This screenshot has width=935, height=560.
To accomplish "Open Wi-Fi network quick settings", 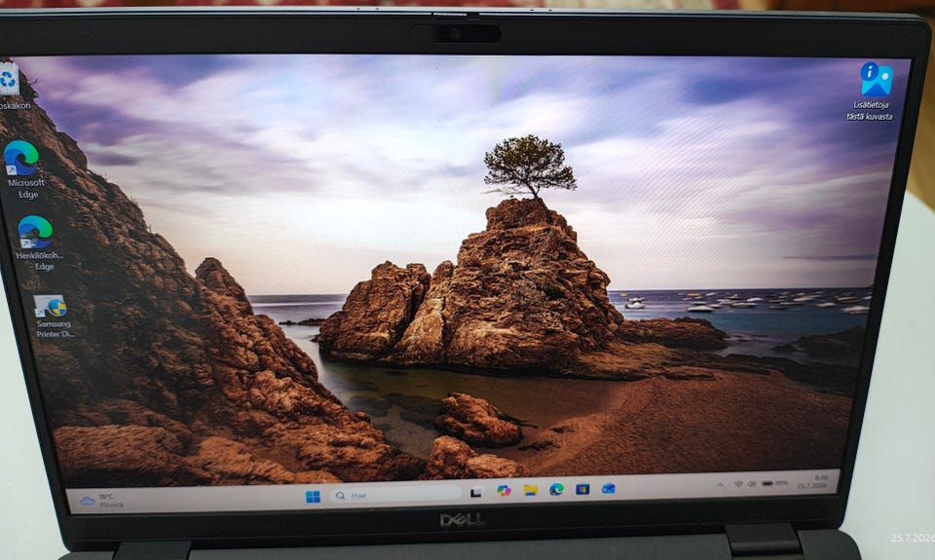I will pyautogui.click(x=739, y=484).
